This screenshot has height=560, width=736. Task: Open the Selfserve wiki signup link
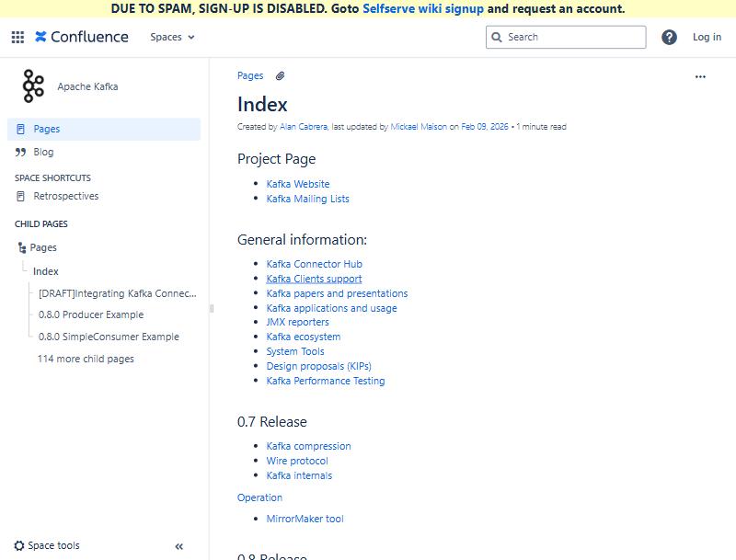click(423, 9)
